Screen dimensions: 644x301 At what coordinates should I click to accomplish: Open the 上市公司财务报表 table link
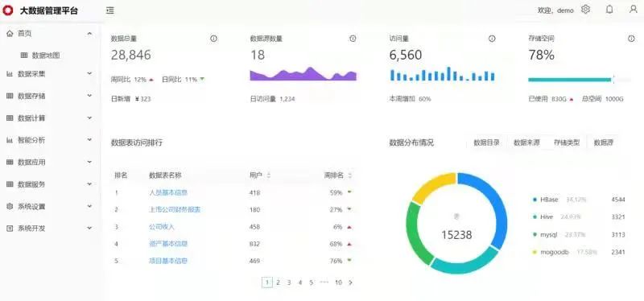tap(175, 209)
